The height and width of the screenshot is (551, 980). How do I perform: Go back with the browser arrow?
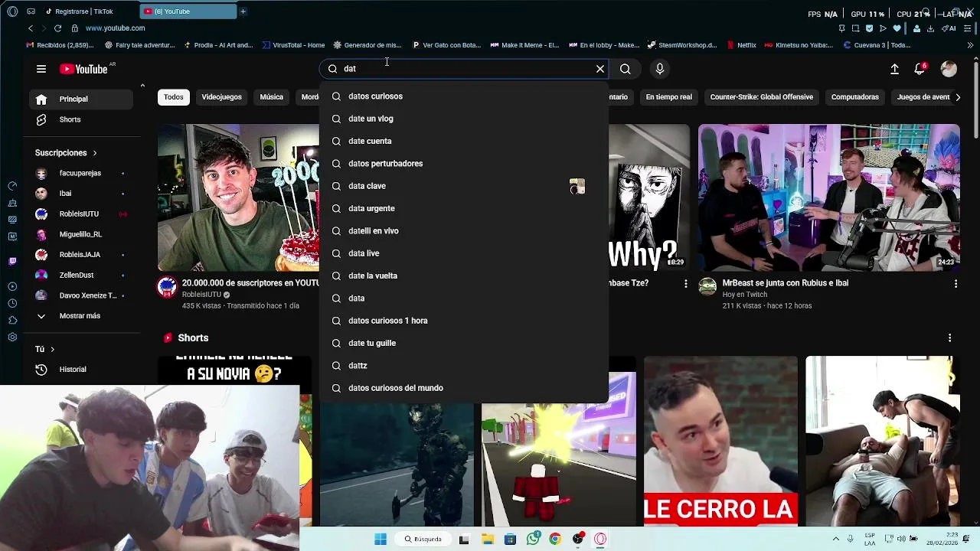coord(30,28)
